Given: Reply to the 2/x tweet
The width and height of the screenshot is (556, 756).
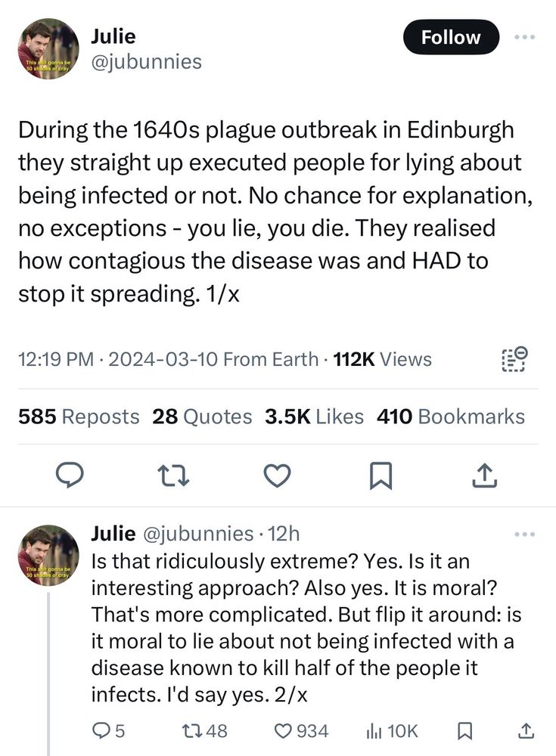Looking at the screenshot, I should (108, 731).
